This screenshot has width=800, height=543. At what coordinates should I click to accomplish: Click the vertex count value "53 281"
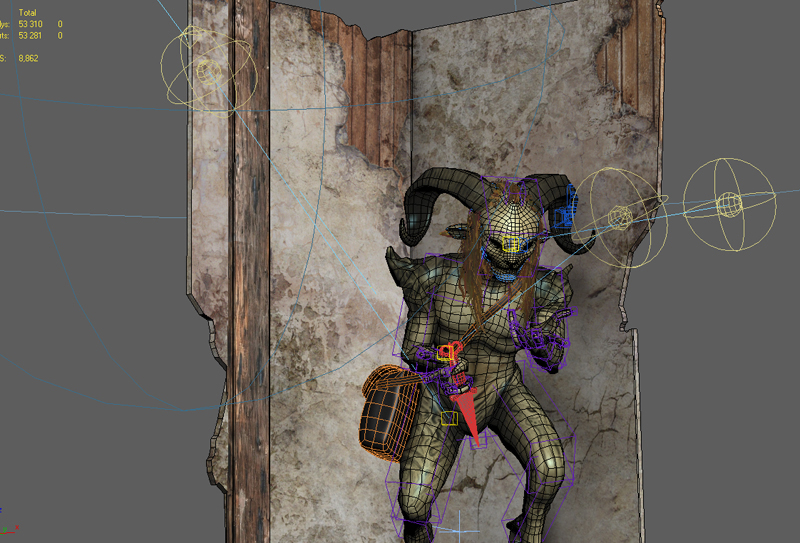pos(30,35)
